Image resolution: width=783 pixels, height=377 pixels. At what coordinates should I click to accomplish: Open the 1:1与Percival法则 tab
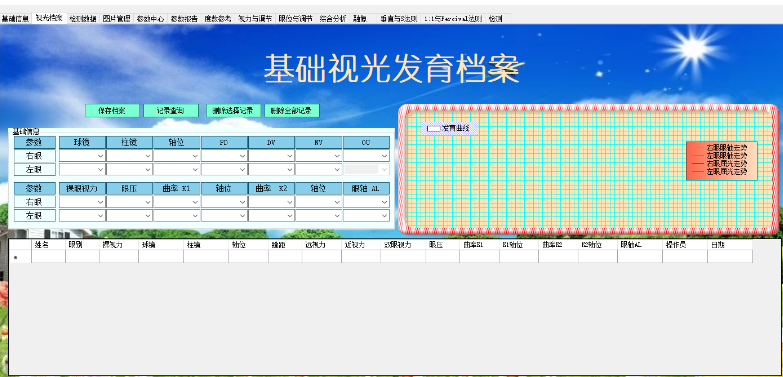[453, 19]
